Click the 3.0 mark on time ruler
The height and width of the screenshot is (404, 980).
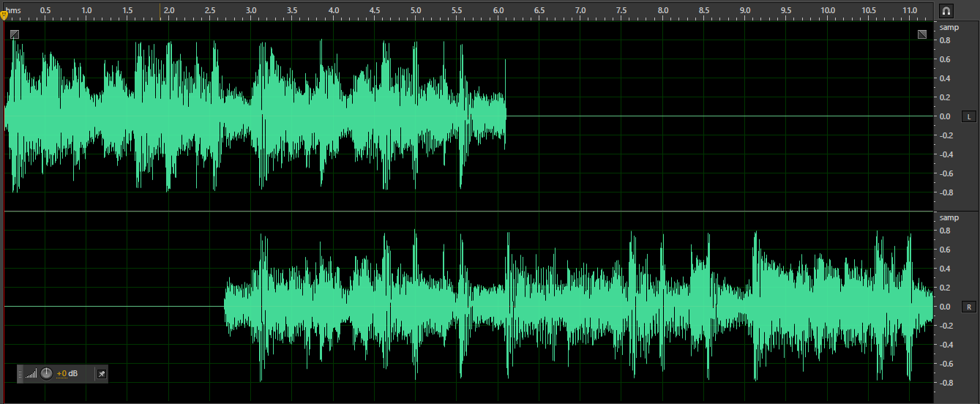(x=251, y=11)
